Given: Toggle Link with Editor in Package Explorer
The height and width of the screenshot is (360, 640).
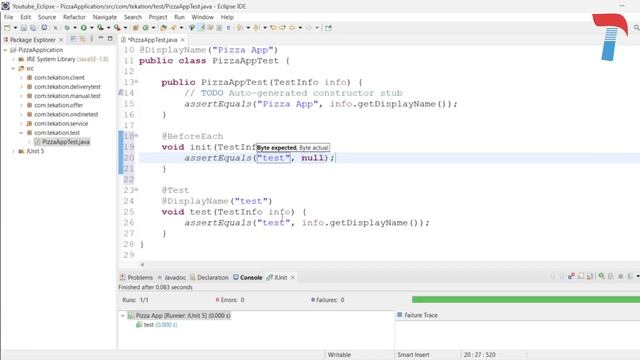Looking at the screenshot, I should 82,39.
